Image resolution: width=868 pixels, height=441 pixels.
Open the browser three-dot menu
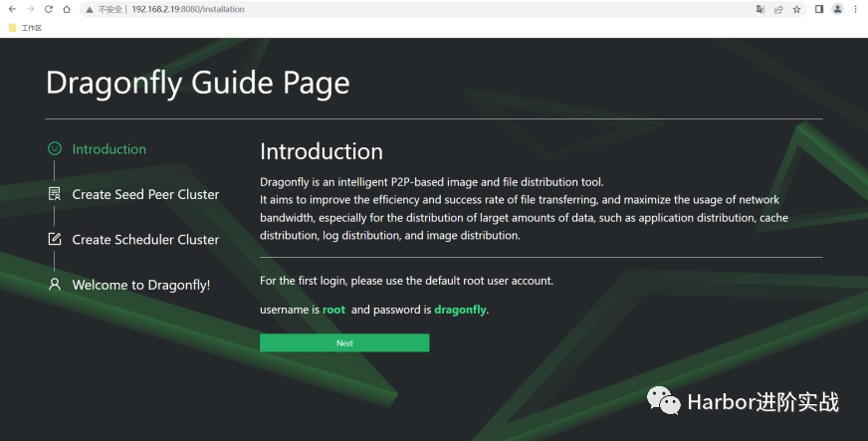[856, 9]
